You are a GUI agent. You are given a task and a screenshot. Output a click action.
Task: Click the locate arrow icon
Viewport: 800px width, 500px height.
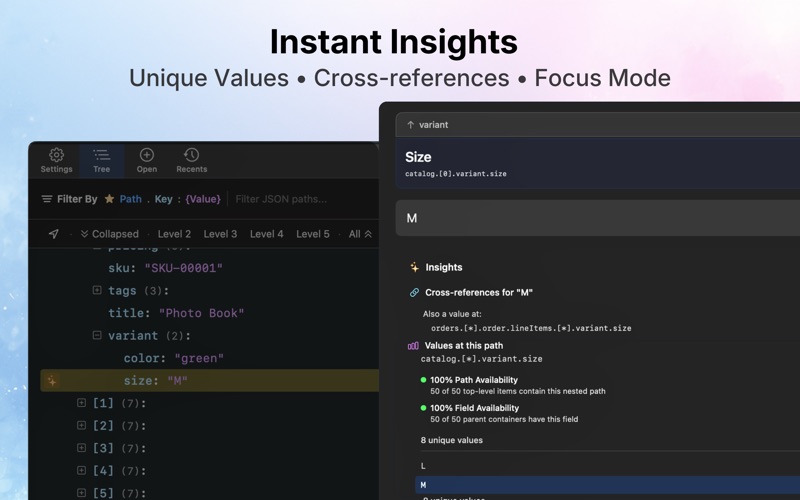coord(54,234)
